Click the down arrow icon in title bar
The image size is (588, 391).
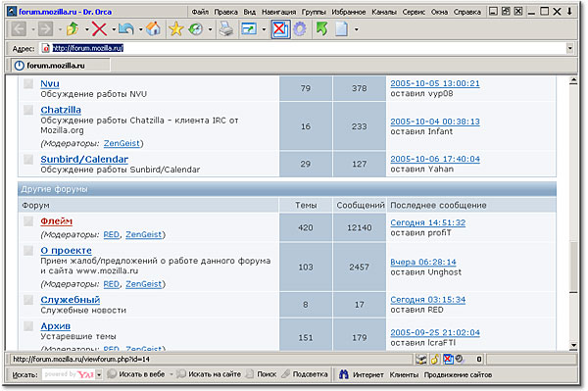pos(569,12)
